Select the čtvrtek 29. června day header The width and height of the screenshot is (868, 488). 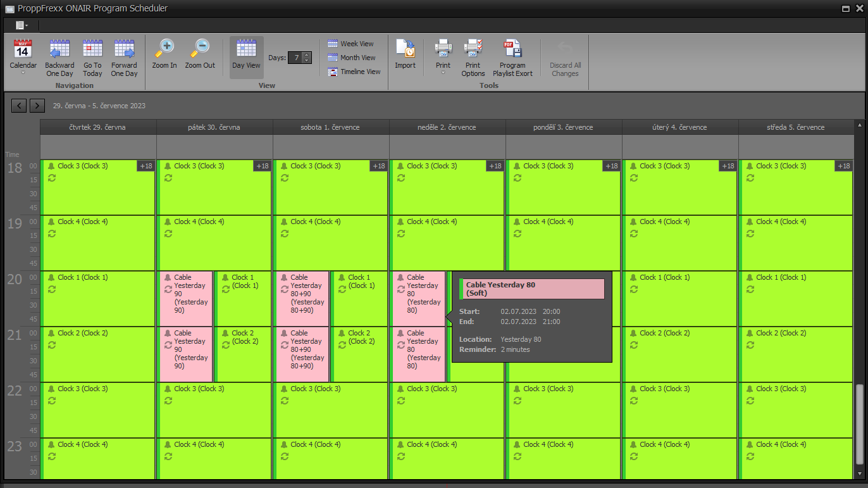[98, 127]
